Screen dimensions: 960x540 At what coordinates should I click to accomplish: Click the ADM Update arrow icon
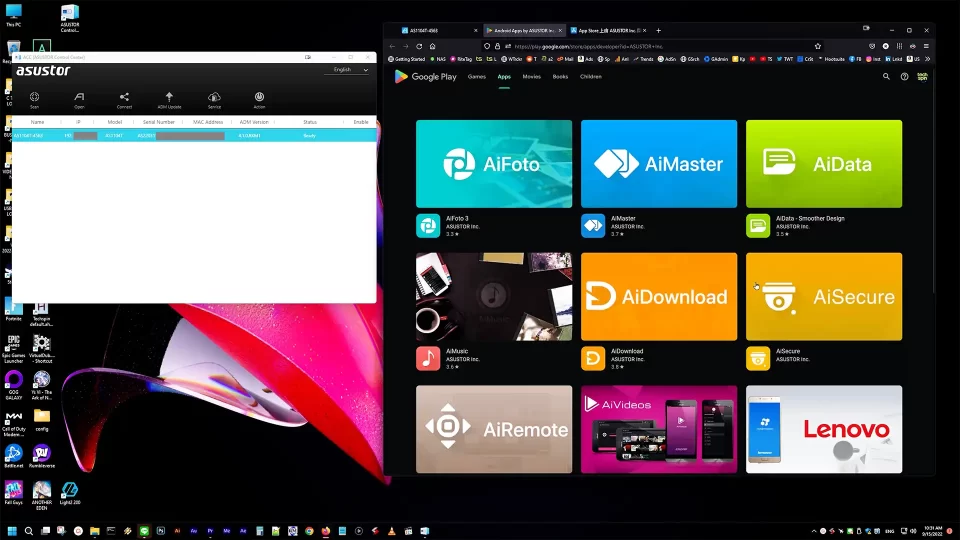(x=169, y=98)
